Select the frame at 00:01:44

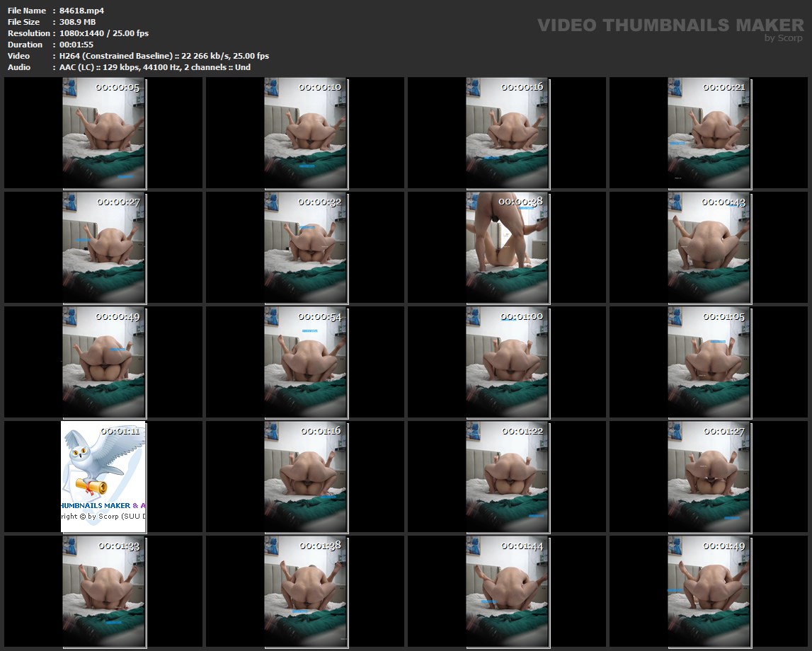click(508, 591)
